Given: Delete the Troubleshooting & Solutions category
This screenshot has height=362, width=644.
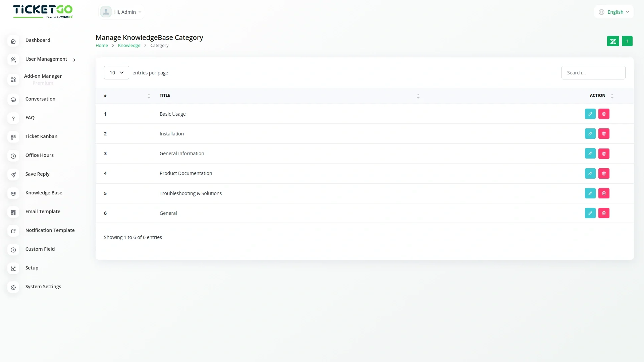Looking at the screenshot, I should [x=604, y=193].
